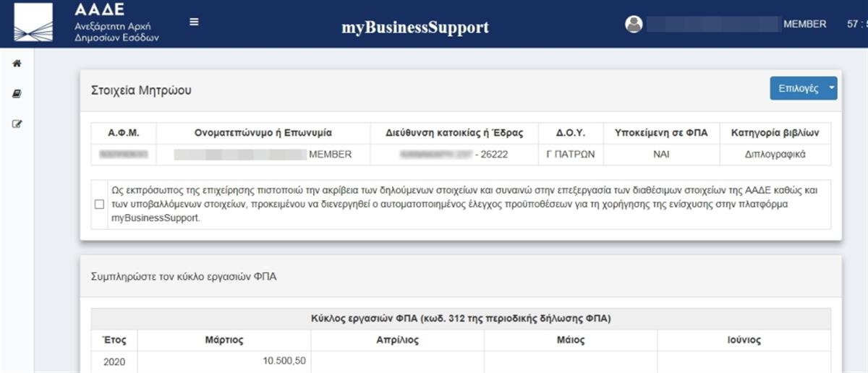Select the Μάιος turnover input field
Image resolution: width=868 pixels, height=373 pixels.
[x=571, y=361]
